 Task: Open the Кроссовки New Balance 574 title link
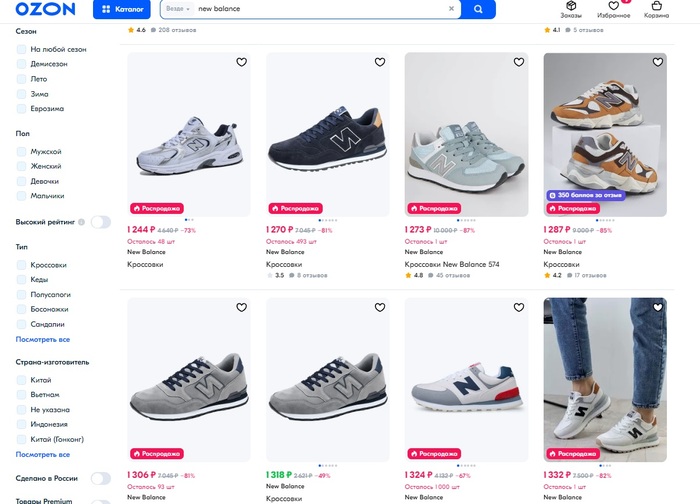(x=451, y=264)
